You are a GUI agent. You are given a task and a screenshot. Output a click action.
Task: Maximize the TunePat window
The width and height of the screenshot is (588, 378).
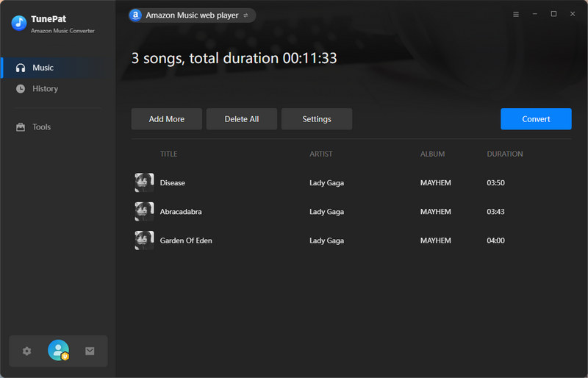pyautogui.click(x=553, y=14)
